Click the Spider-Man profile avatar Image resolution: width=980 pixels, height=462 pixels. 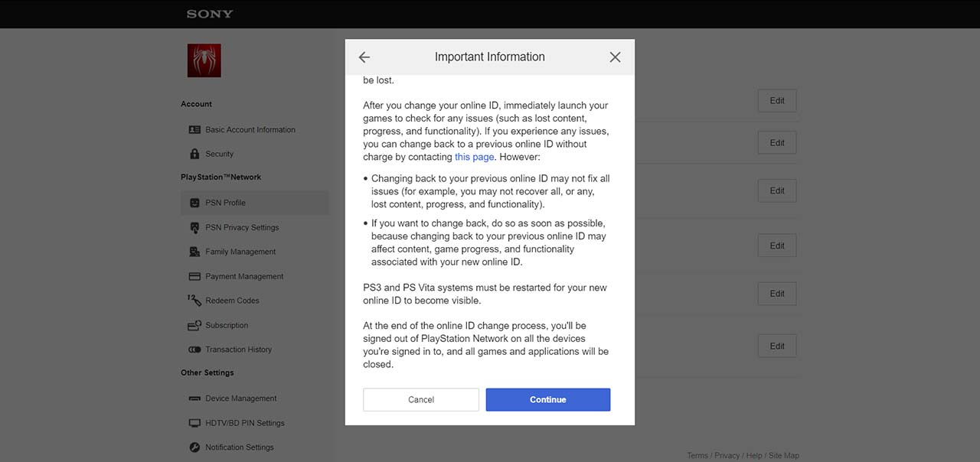coord(204,60)
